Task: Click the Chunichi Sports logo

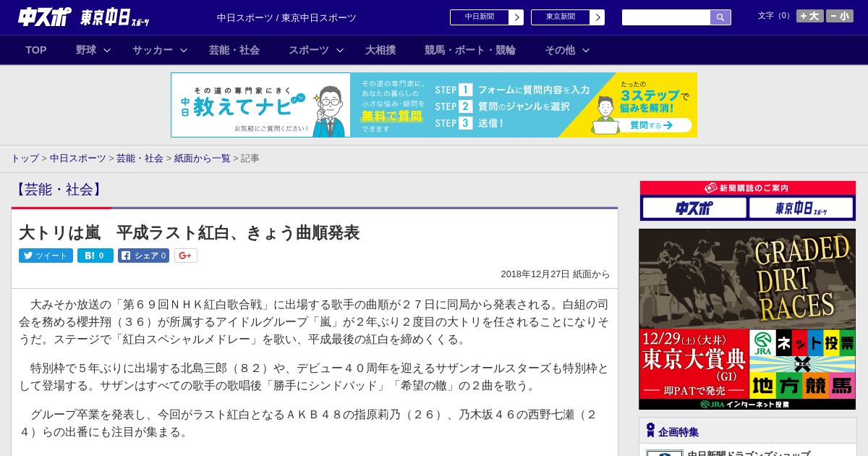Action: coord(45,17)
